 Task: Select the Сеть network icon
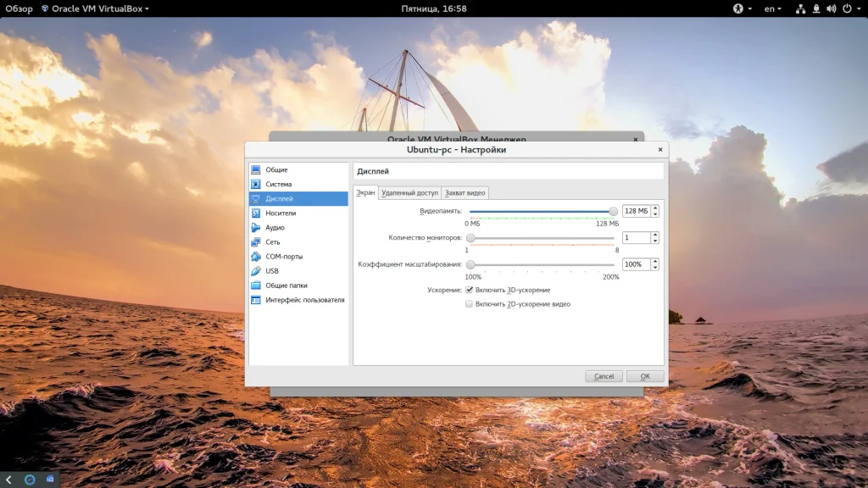click(256, 242)
